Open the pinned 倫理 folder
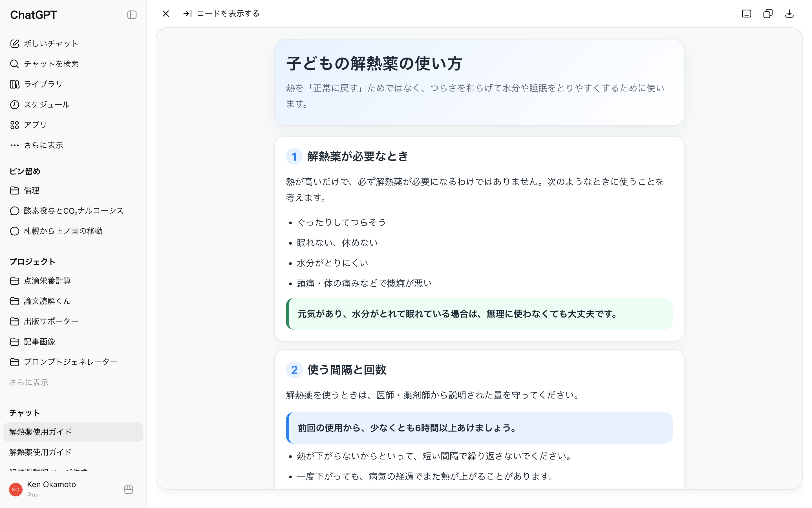The image size is (812, 508). click(73, 190)
